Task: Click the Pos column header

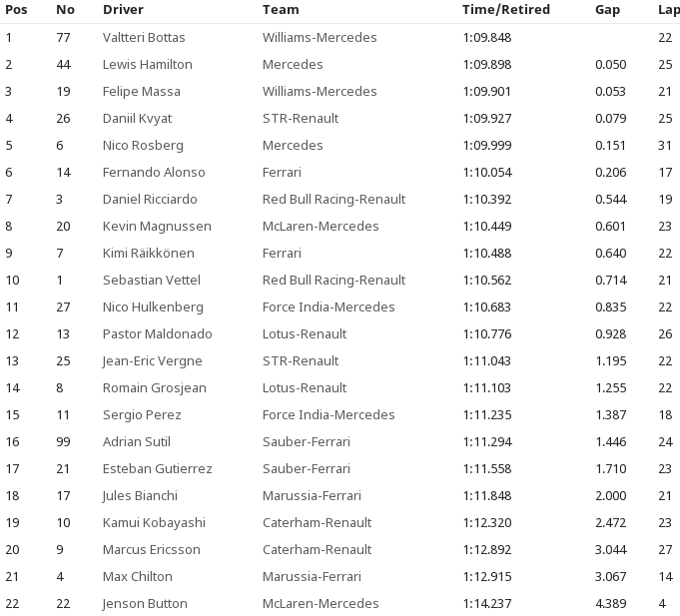Action: (x=17, y=9)
